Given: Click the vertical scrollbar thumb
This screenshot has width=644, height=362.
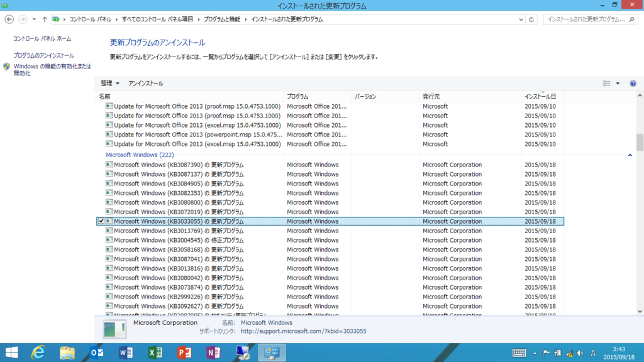Looking at the screenshot, I should pyautogui.click(x=640, y=143).
